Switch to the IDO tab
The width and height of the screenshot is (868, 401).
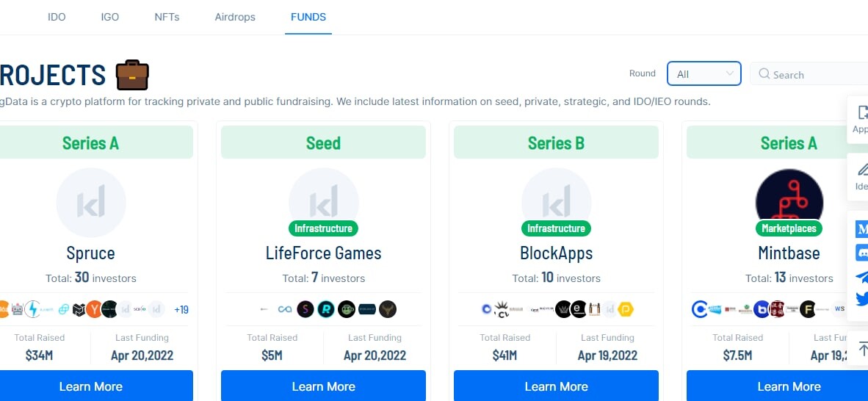pyautogui.click(x=57, y=17)
